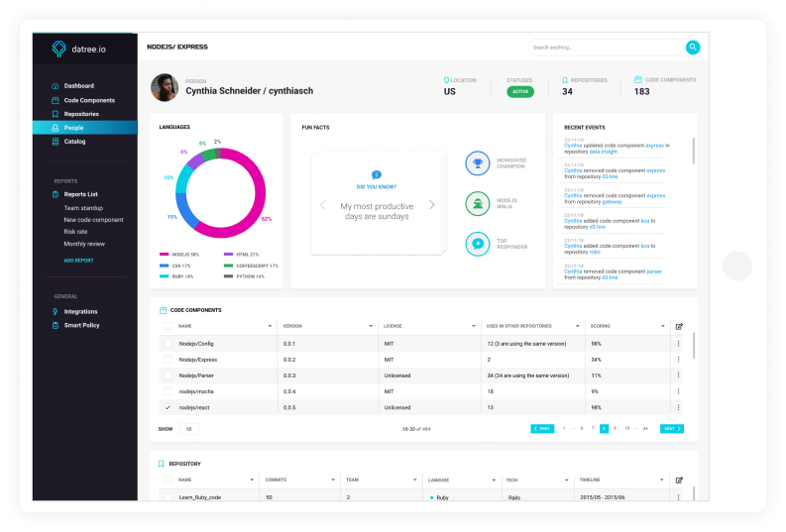
Task: Click the NodeJS Ninja badge icon
Action: (x=479, y=203)
